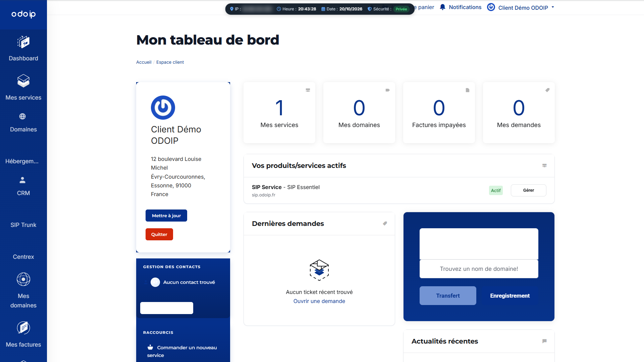Open the Notifications link in the header
This screenshot has width=644, height=362.
(465, 7)
